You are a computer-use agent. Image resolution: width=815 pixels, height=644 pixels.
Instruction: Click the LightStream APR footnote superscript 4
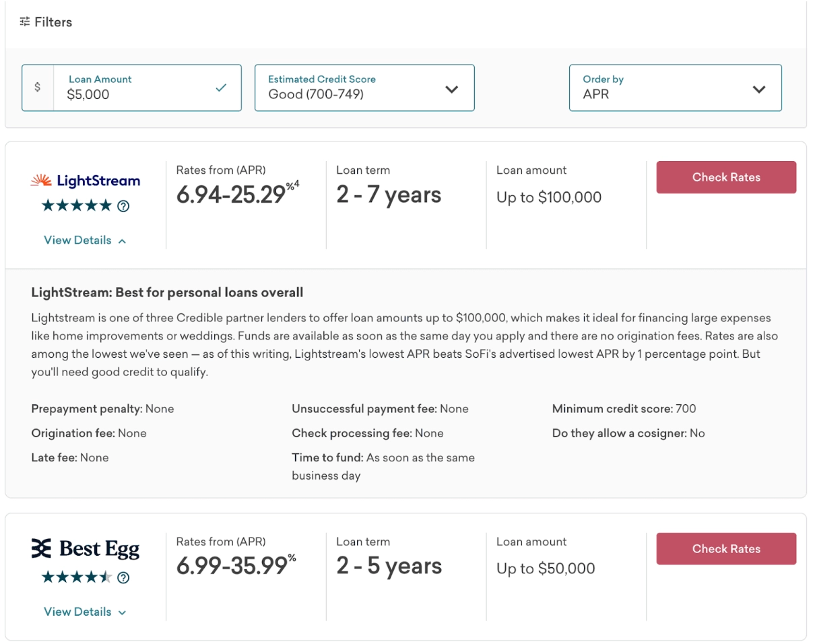coord(296,183)
